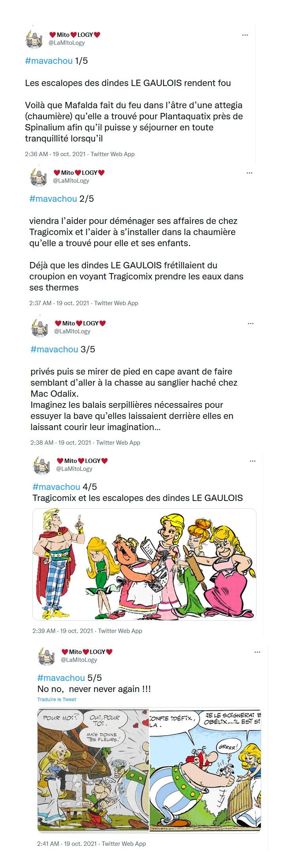This screenshot has height=868, width=285.
Task: Click Twitter Web App source on tweet 3/5
Action: click(118, 442)
